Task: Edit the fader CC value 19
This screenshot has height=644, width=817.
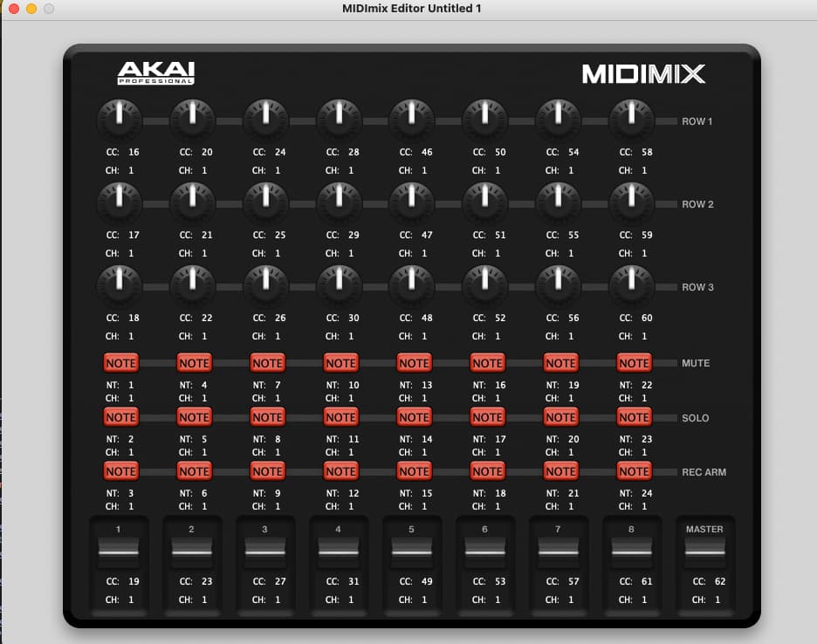Action: (x=134, y=581)
